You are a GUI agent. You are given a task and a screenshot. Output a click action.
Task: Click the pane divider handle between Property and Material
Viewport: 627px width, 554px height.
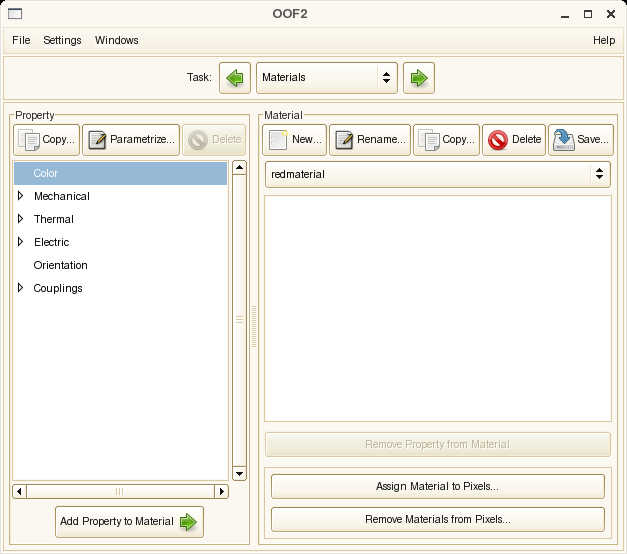[x=254, y=326]
